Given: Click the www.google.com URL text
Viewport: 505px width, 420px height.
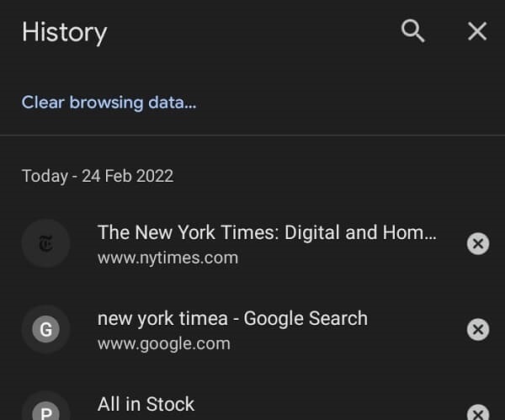Looking at the screenshot, I should 163,343.
